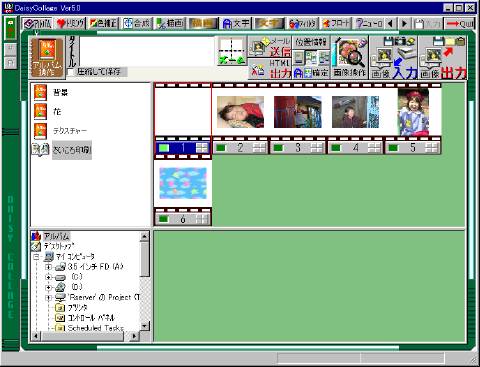480x367 pixels.
Task: Click the 位置情報 button
Action: coord(311,42)
